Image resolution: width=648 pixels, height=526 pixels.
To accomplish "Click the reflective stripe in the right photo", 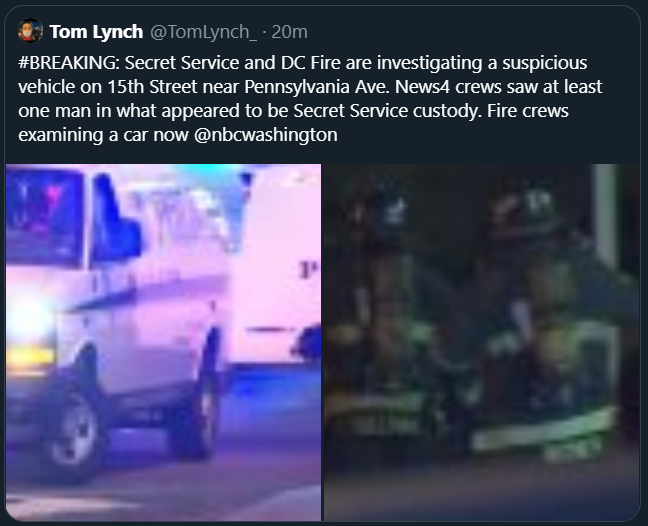I will (x=543, y=432).
